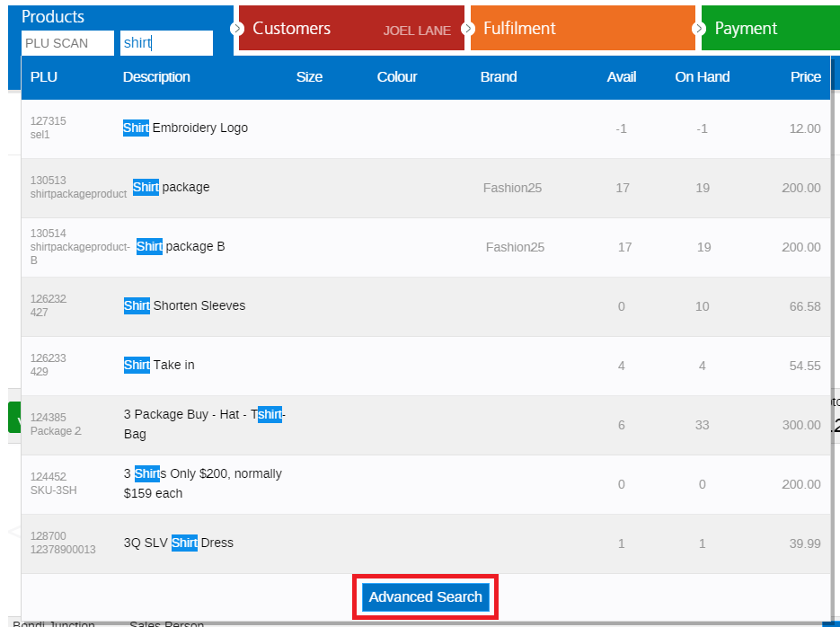Select the 3Q SLV Shirt Dress product

click(x=425, y=544)
